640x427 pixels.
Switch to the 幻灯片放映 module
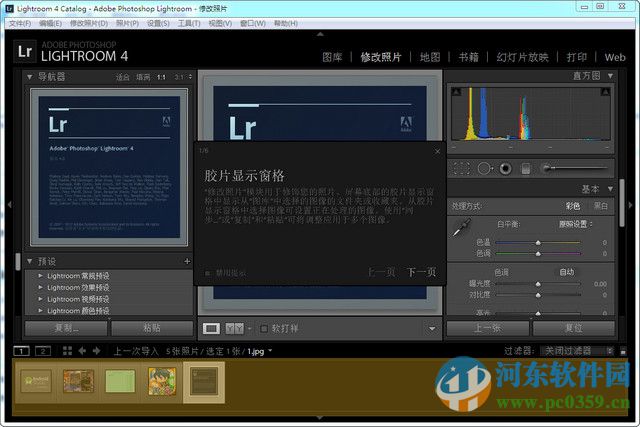click(522, 57)
